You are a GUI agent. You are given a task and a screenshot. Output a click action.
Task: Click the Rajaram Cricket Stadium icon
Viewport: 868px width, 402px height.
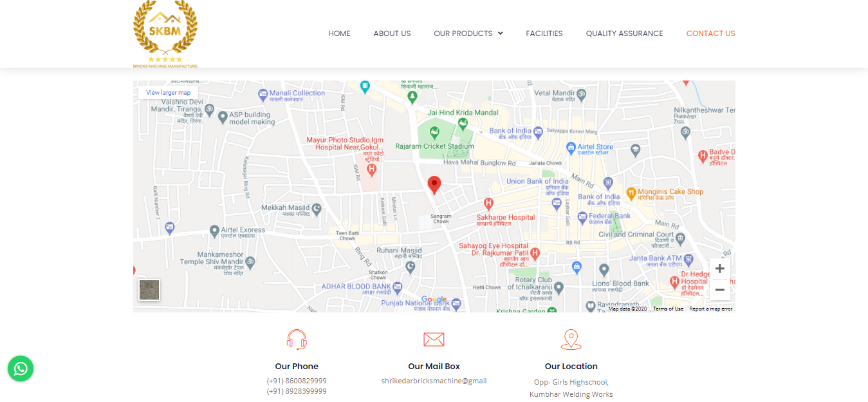[x=434, y=133]
